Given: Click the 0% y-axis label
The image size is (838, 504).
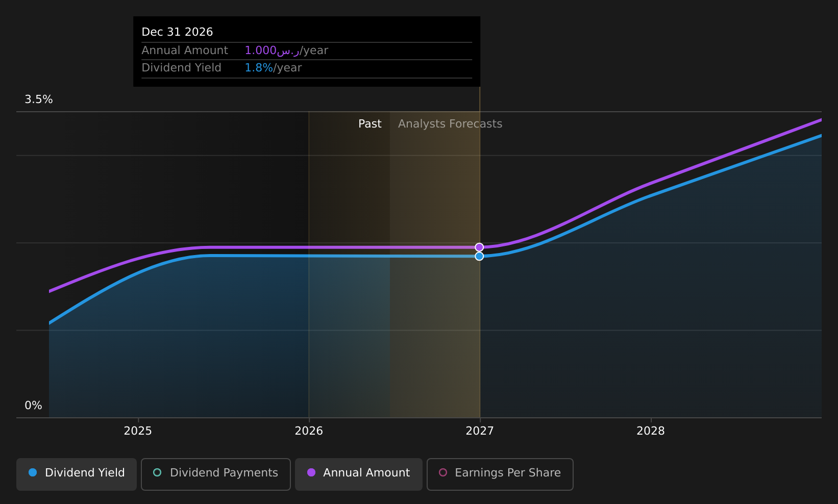Looking at the screenshot, I should (x=33, y=406).
